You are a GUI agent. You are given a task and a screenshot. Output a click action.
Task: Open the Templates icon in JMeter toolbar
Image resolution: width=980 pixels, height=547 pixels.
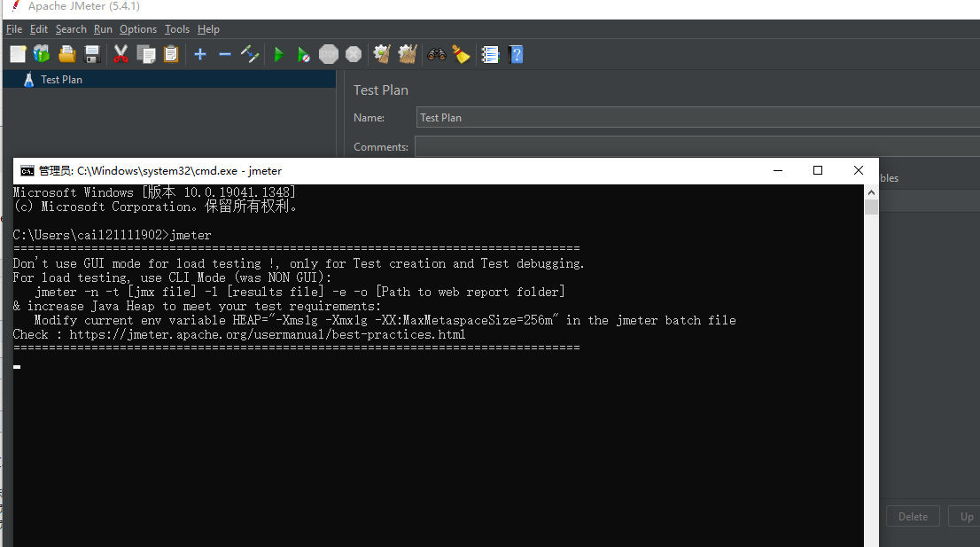point(42,54)
